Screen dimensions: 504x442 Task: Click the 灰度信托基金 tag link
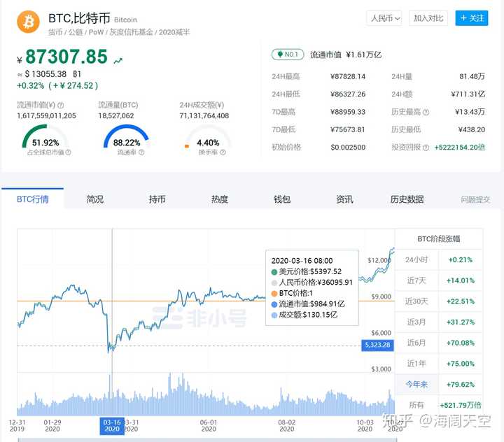(x=131, y=32)
